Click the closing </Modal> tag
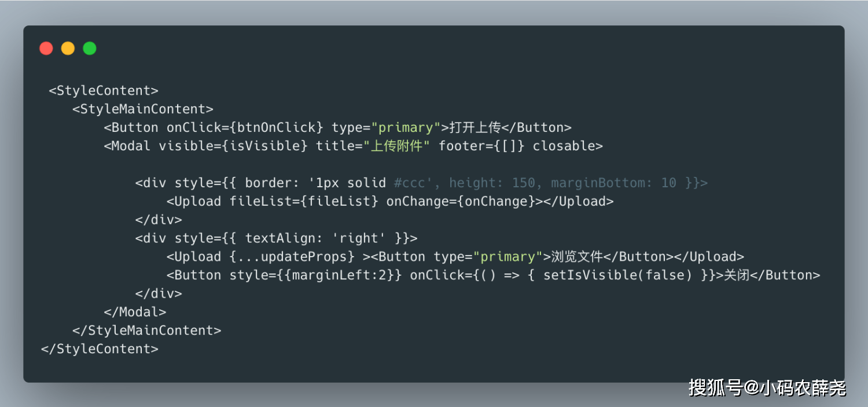Viewport: 868px width, 407px height. coord(135,313)
